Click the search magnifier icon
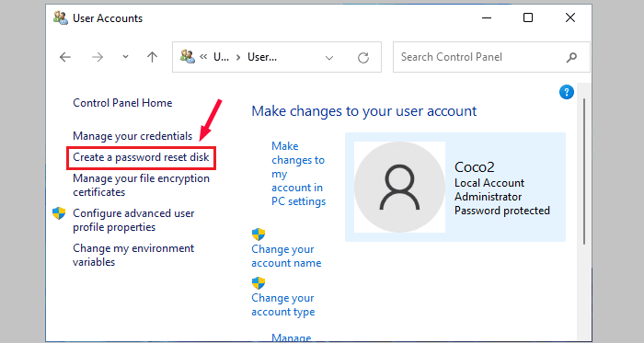This screenshot has width=644, height=343. point(571,57)
